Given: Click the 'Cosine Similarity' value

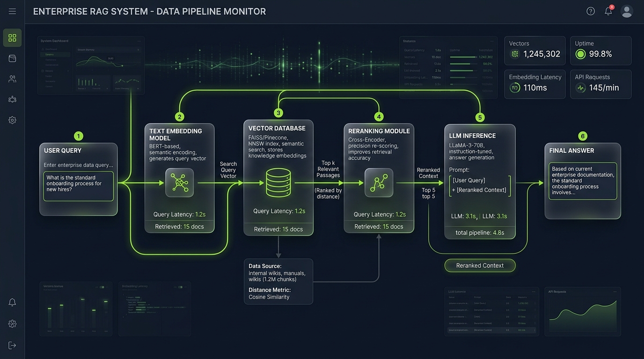Looking at the screenshot, I should pos(269,297).
